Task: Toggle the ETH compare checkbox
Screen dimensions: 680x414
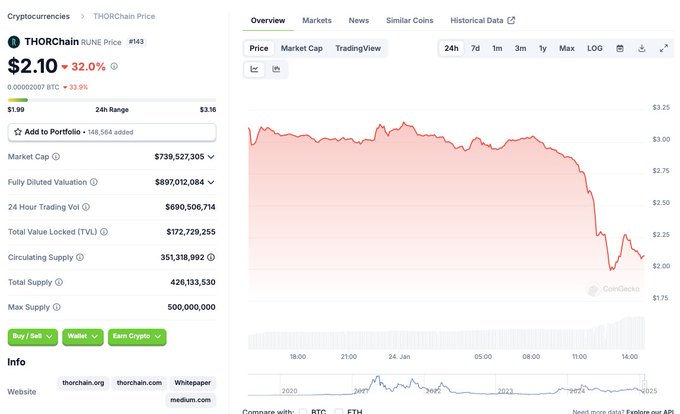Action: click(x=339, y=411)
